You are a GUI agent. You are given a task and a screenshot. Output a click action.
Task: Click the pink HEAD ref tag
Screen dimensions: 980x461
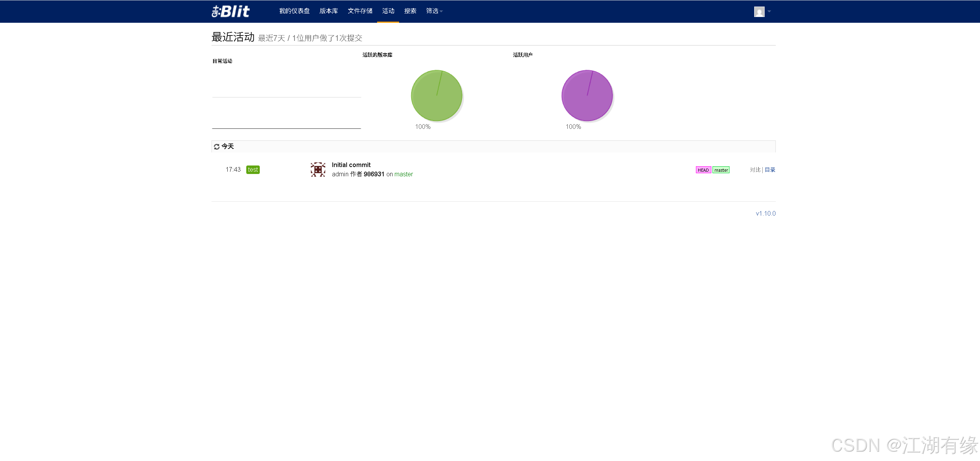coord(703,170)
